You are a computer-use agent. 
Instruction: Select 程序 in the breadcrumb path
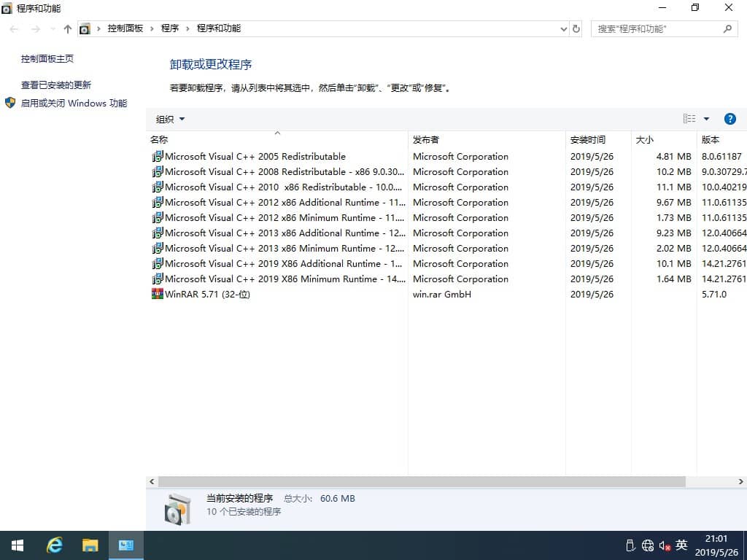coord(171,28)
